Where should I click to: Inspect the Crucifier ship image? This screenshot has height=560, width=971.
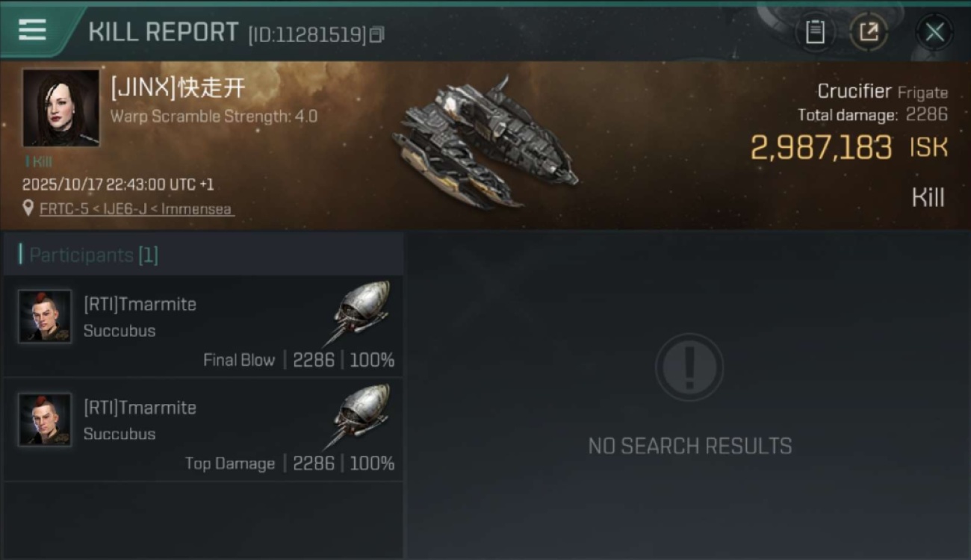pos(485,142)
